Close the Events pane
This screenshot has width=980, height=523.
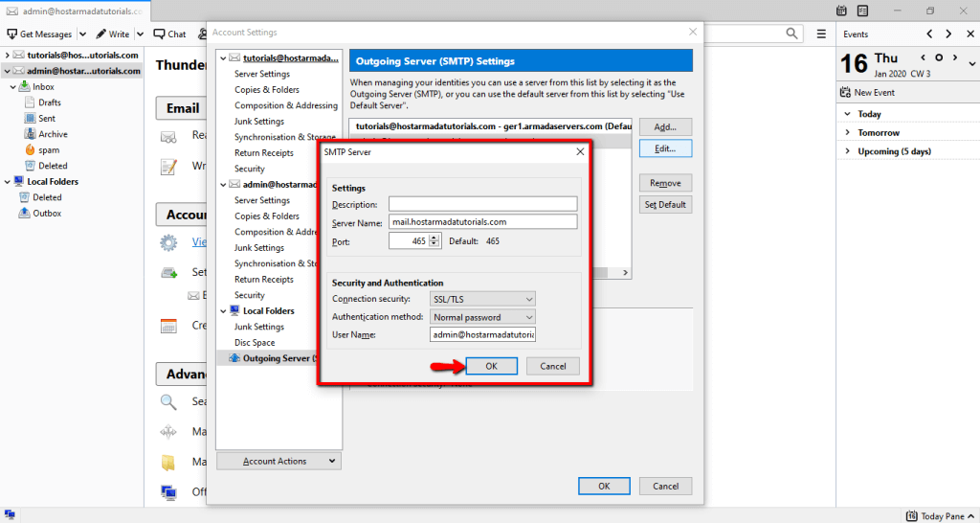pyautogui.click(x=969, y=34)
